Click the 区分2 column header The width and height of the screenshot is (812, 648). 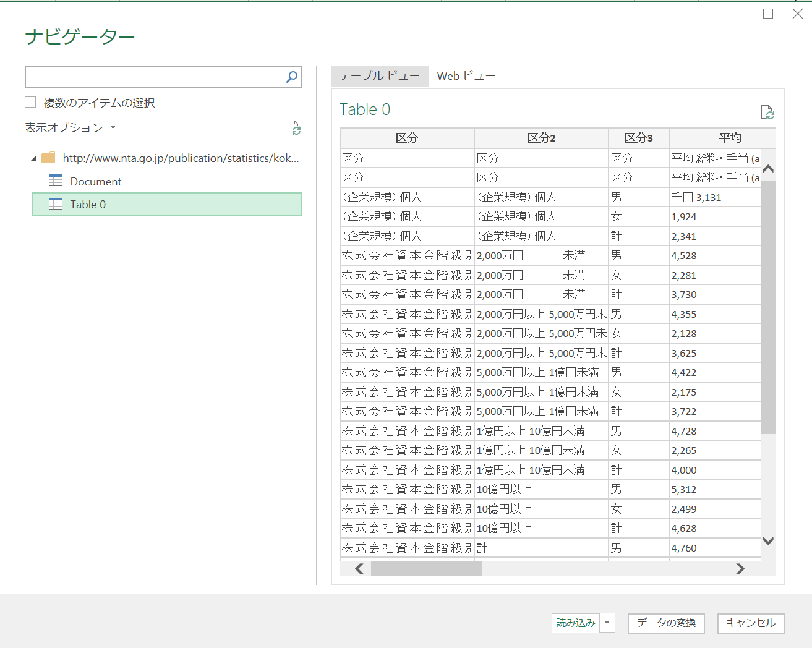coord(541,138)
